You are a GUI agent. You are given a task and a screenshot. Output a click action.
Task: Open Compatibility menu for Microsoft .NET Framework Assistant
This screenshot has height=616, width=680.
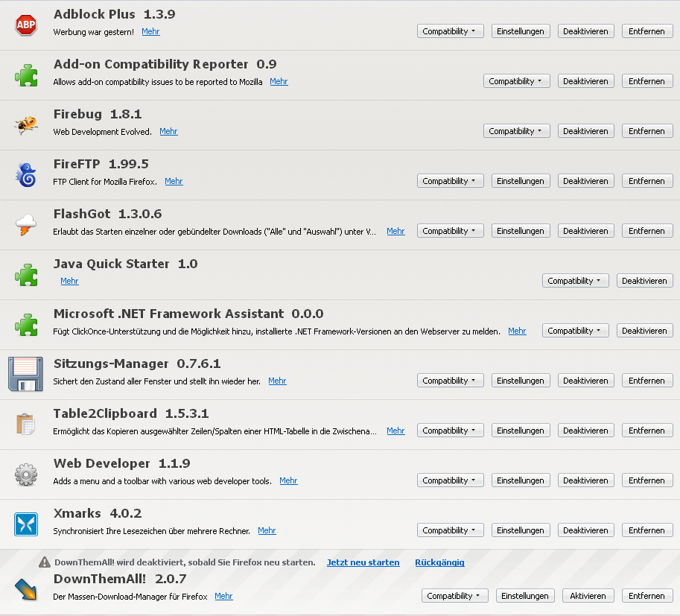point(575,331)
